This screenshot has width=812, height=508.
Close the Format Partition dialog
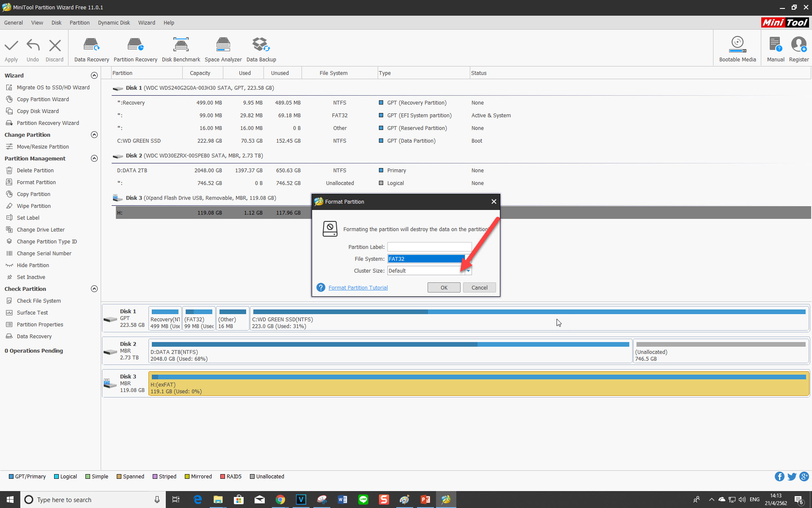click(494, 202)
